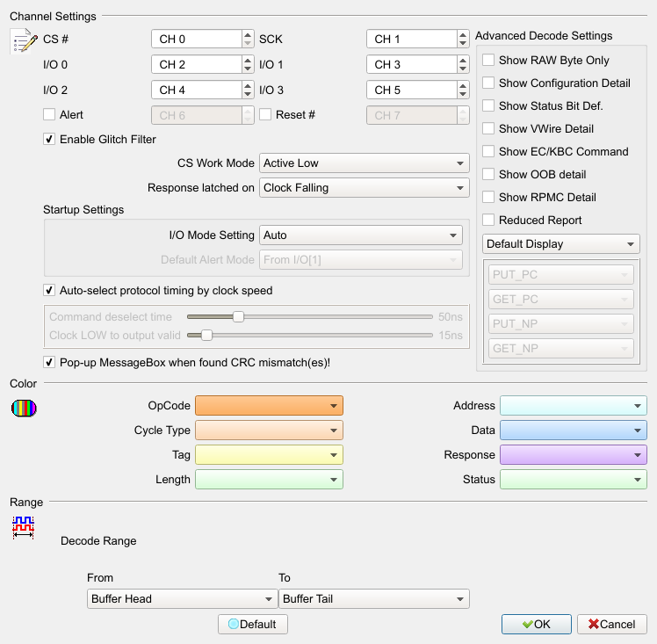Uncheck Enable Glitch Filter
Screen dimensions: 657x644
pos(49,139)
